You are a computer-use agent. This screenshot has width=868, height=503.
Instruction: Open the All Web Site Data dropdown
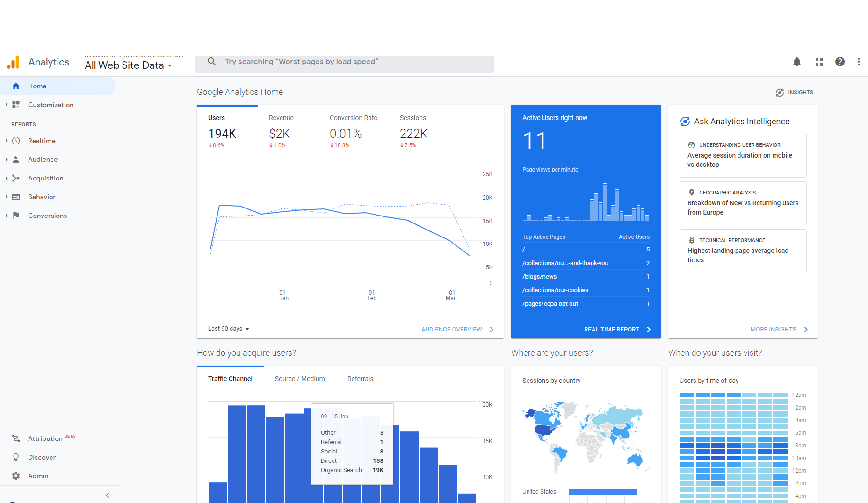(x=129, y=65)
